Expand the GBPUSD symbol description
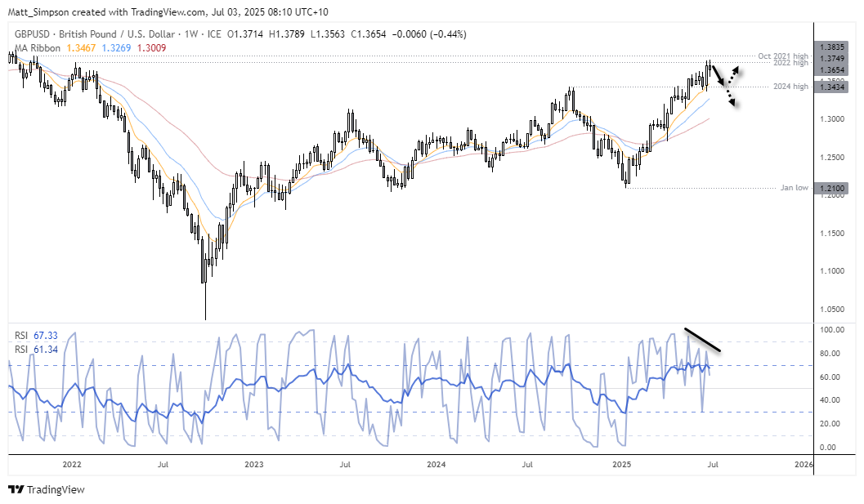 [x=114, y=34]
